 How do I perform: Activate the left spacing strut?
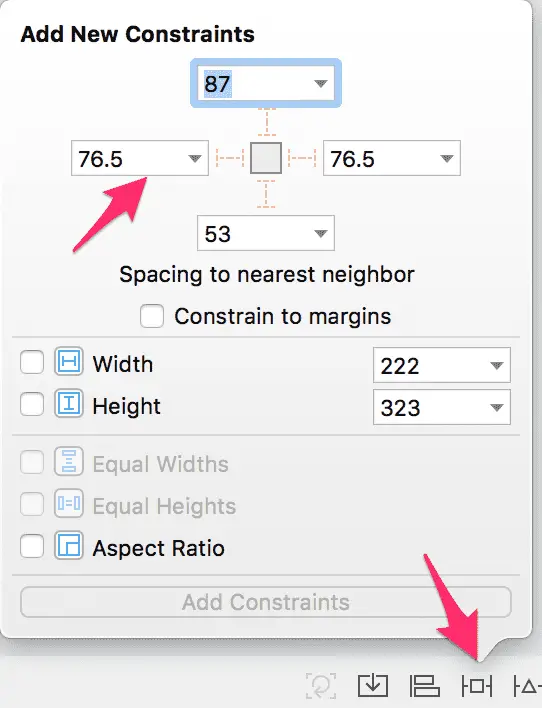230,158
